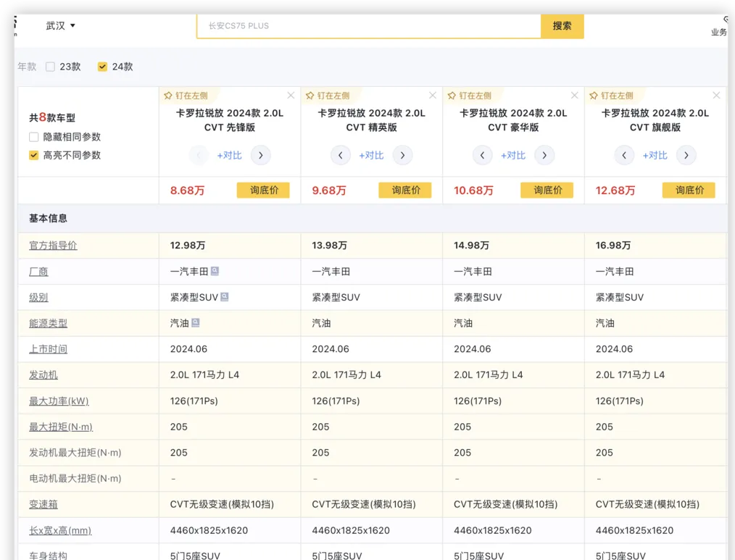Click 询底价 for the 10.68万 model
Viewport: 735px width, 560px height.
[547, 191]
